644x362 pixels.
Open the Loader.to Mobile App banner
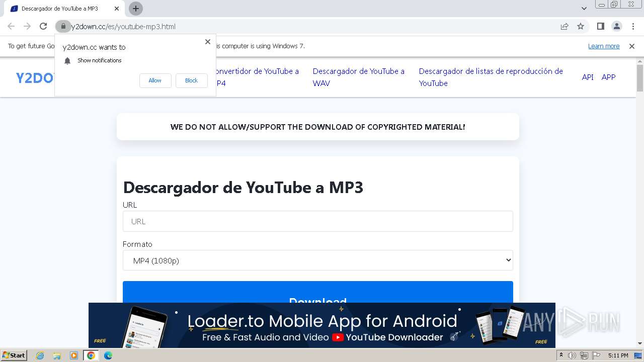coord(322,325)
